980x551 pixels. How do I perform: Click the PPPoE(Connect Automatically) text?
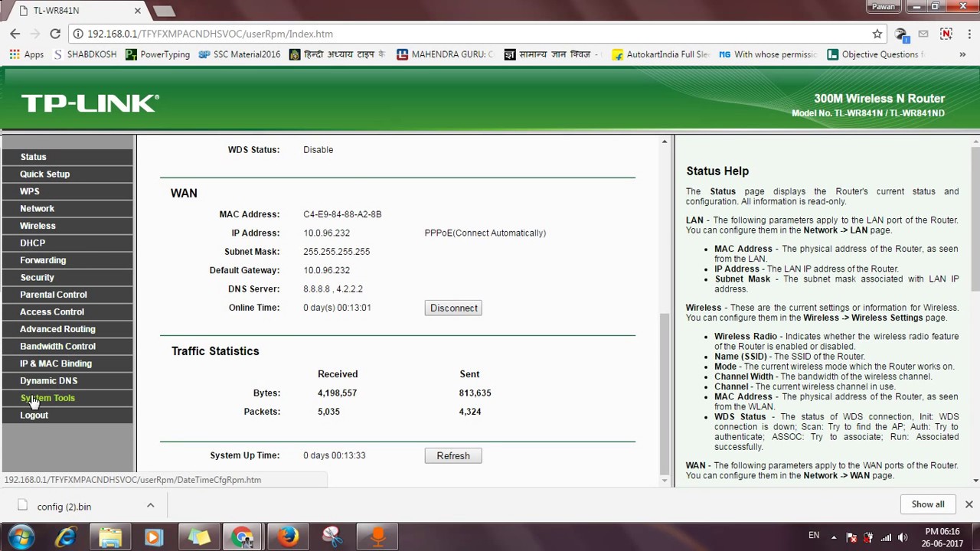point(485,233)
